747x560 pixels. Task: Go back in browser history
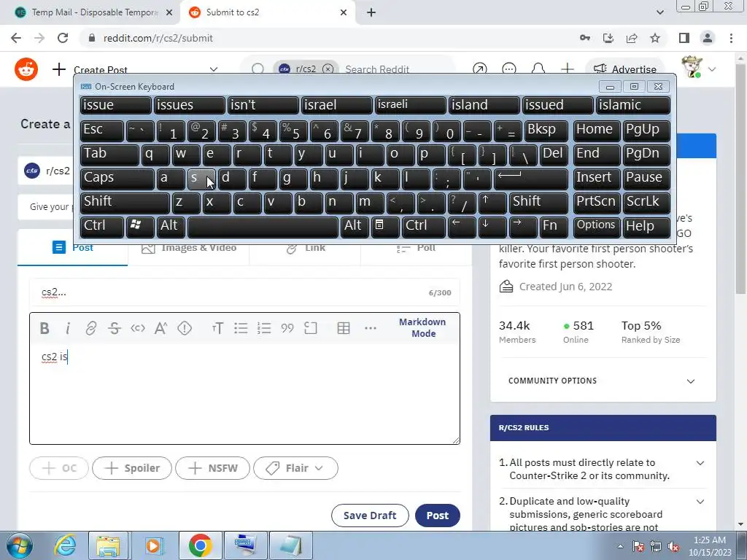point(16,38)
